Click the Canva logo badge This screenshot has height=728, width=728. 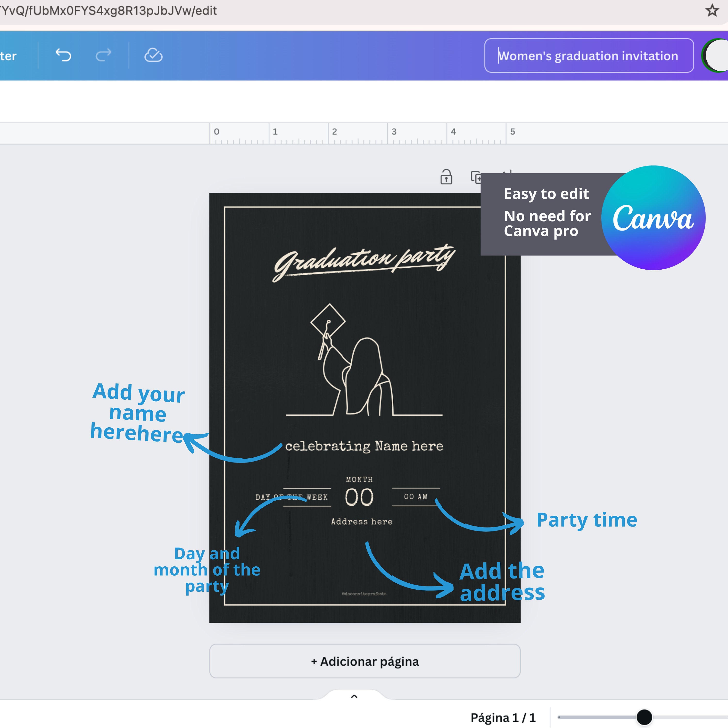653,217
